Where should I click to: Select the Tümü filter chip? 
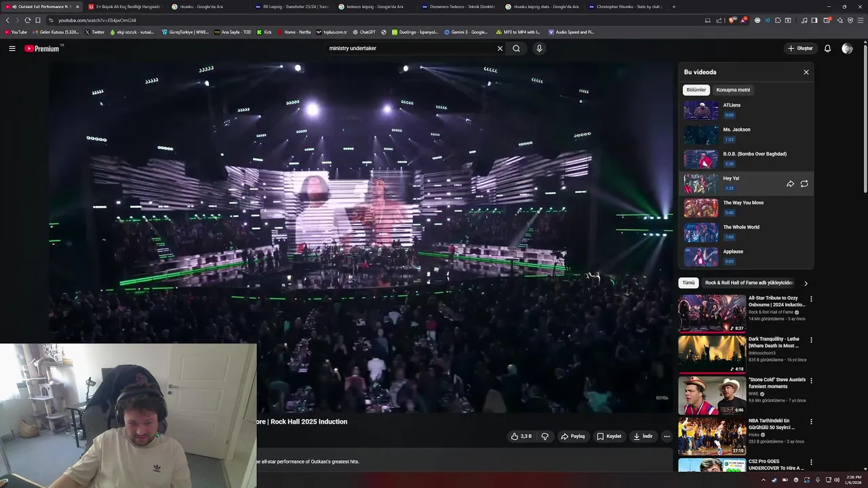[x=688, y=283]
